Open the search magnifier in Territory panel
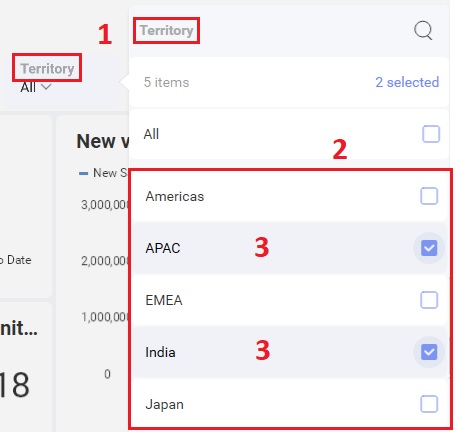458x435 pixels. pos(423,30)
